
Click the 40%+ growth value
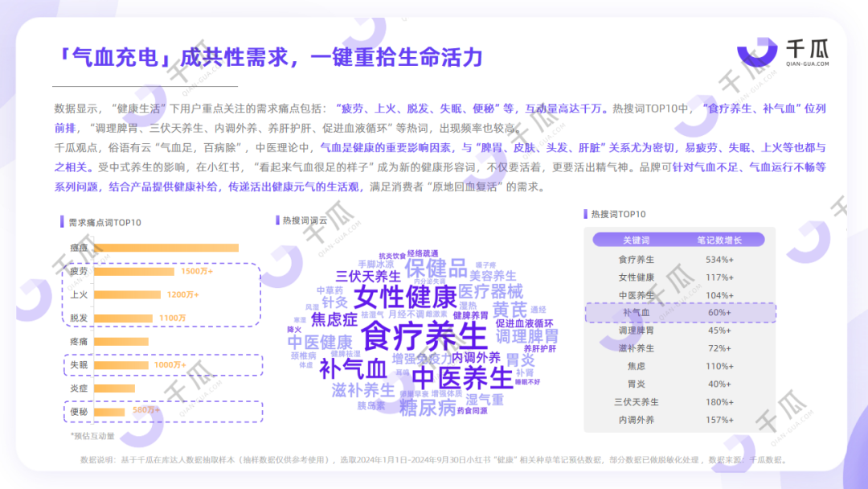[x=719, y=384]
